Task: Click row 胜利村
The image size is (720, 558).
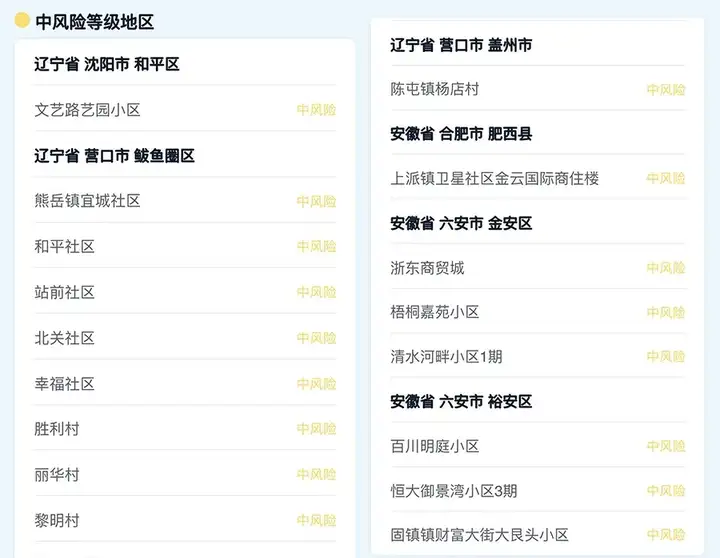Action: click(x=185, y=429)
